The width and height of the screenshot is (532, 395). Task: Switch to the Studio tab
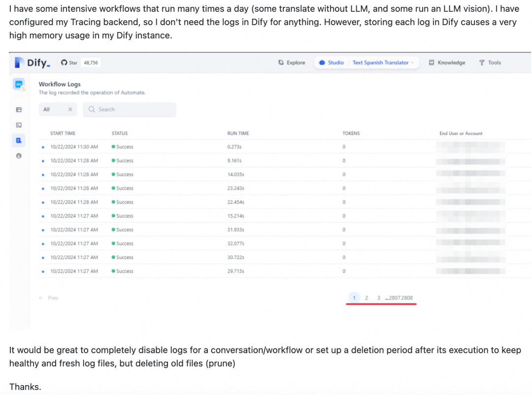coord(331,63)
